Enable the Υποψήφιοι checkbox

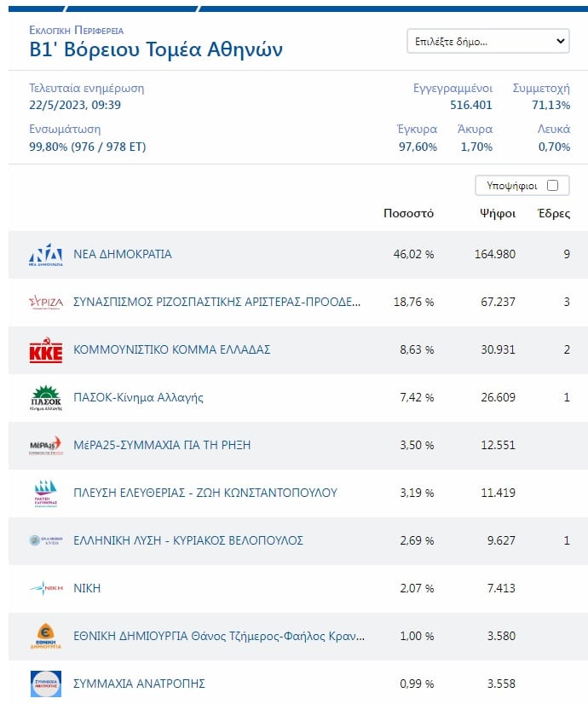[552, 185]
